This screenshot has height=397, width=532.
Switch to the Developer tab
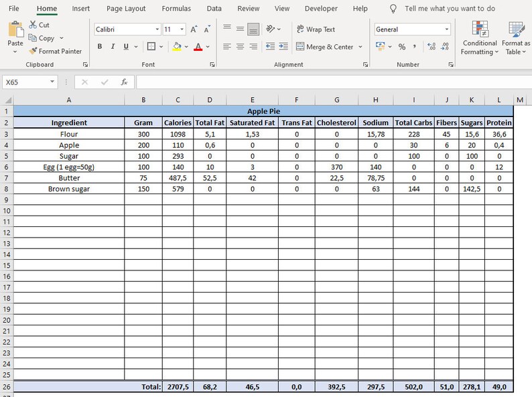(321, 9)
